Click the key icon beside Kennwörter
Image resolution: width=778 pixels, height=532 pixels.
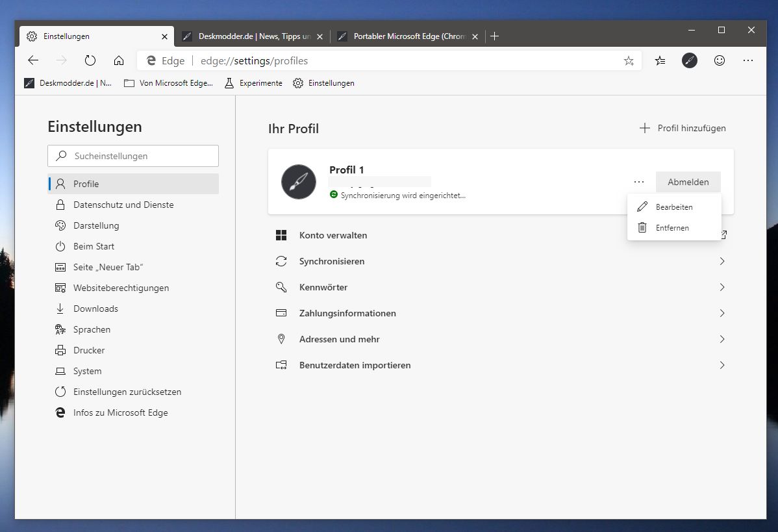281,287
